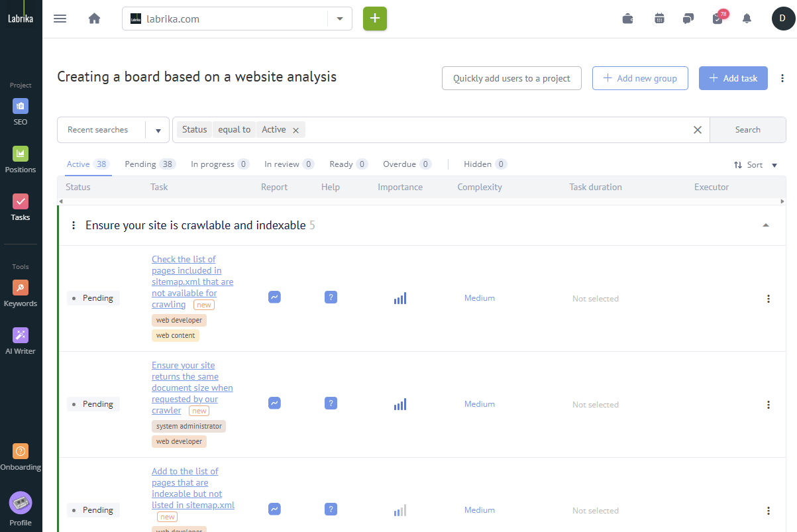
Task: Open the Sort dropdown
Action: [x=755, y=165]
